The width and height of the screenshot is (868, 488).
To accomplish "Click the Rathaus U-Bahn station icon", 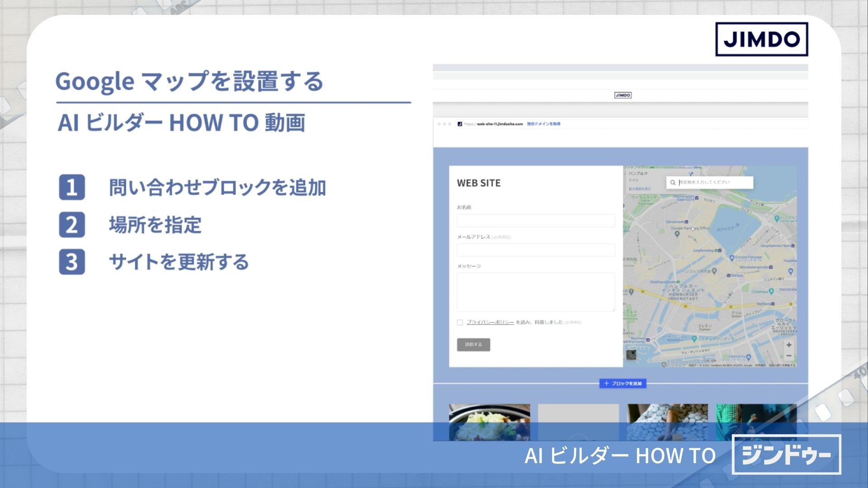I will point(728,275).
